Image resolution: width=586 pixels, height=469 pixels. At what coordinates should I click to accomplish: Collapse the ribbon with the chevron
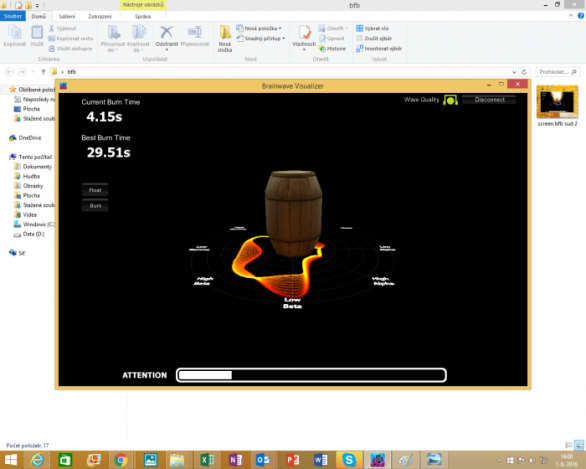(x=570, y=16)
